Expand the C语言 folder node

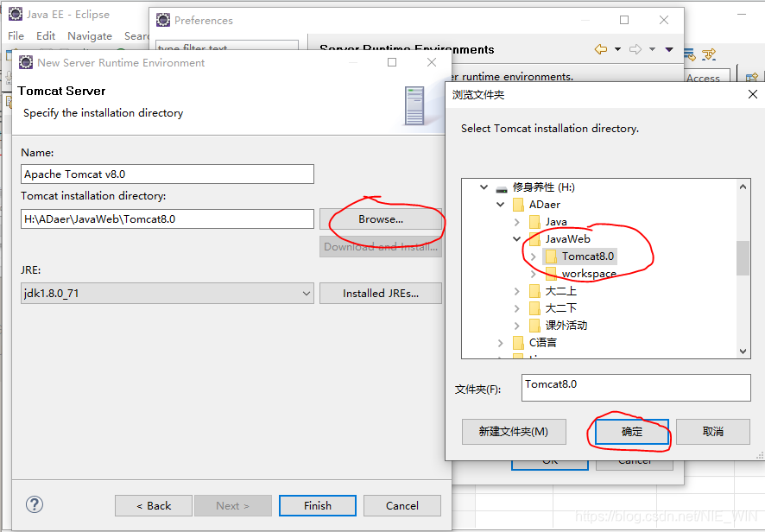tap(500, 343)
